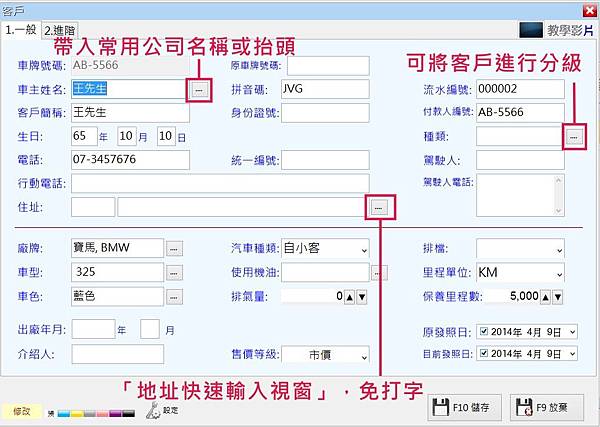This screenshot has width=600, height=427.
Task: Click the 出廠年月 year field
Action: click(x=93, y=329)
